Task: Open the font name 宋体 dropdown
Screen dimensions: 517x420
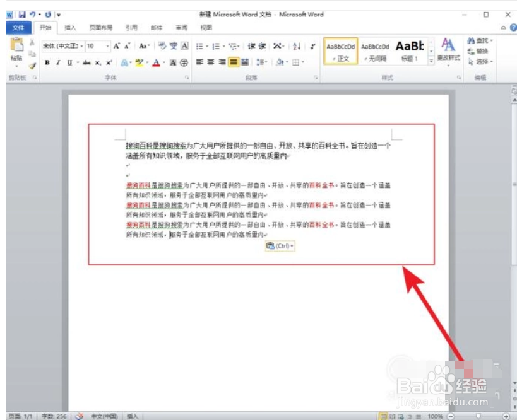Action: pyautogui.click(x=81, y=46)
